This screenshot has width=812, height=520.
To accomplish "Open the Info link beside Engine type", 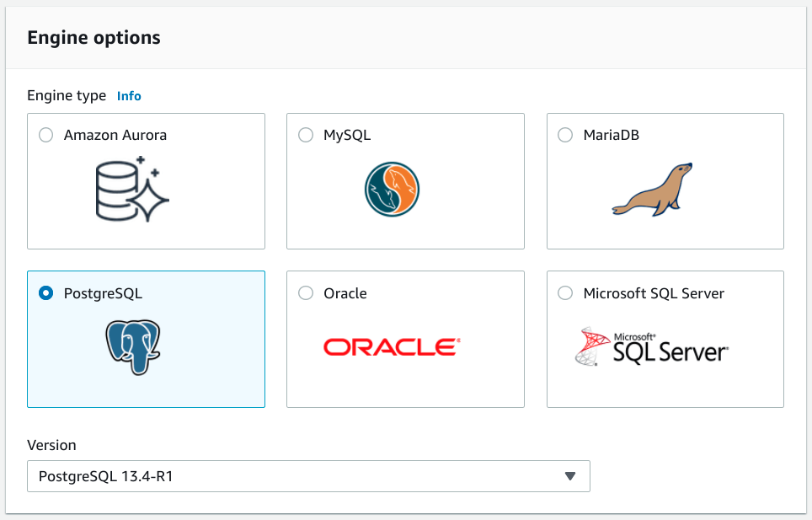I will pyautogui.click(x=129, y=96).
